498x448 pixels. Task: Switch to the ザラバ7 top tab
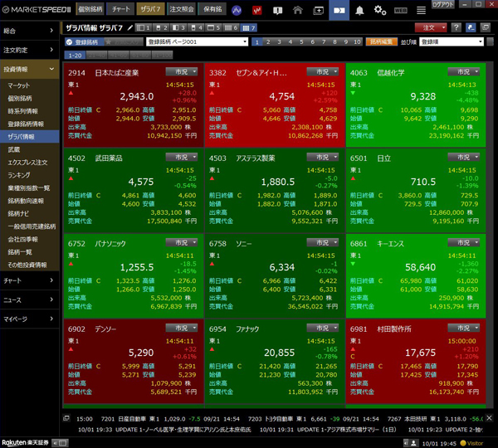coord(150,9)
